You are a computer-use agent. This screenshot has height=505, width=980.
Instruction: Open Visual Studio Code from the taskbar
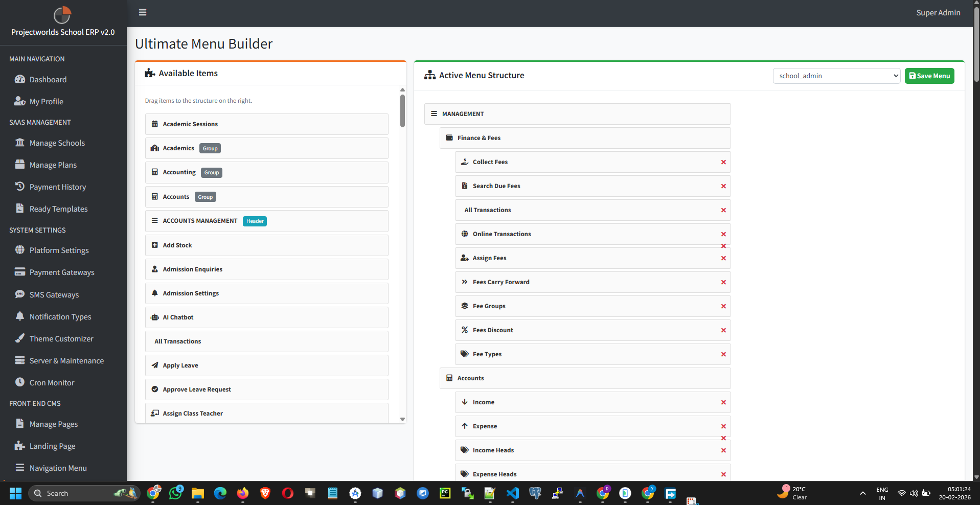click(x=513, y=493)
